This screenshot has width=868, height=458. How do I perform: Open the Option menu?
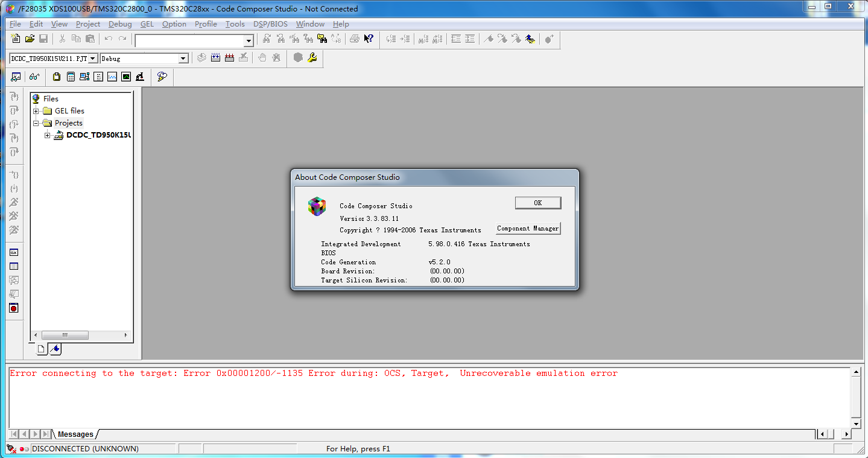pos(174,24)
